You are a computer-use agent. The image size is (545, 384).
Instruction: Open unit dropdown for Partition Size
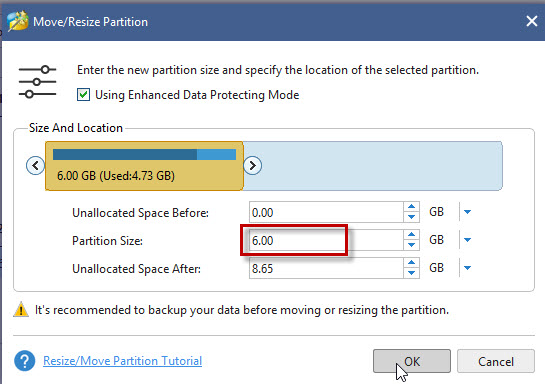(467, 240)
